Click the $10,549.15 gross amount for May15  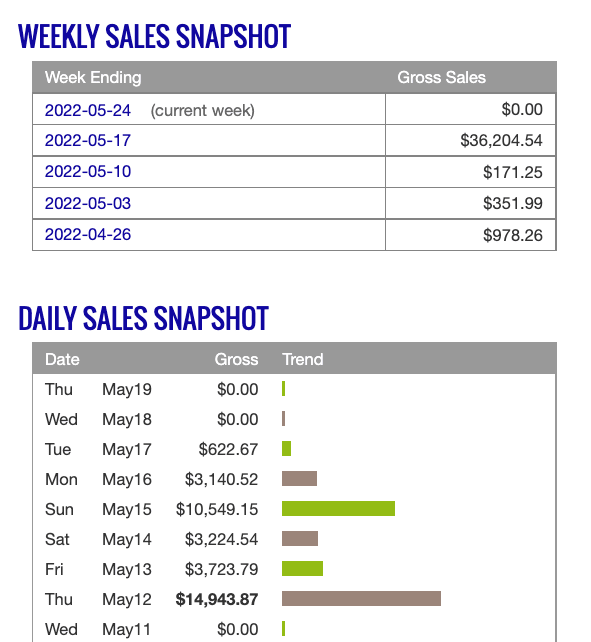point(217,509)
